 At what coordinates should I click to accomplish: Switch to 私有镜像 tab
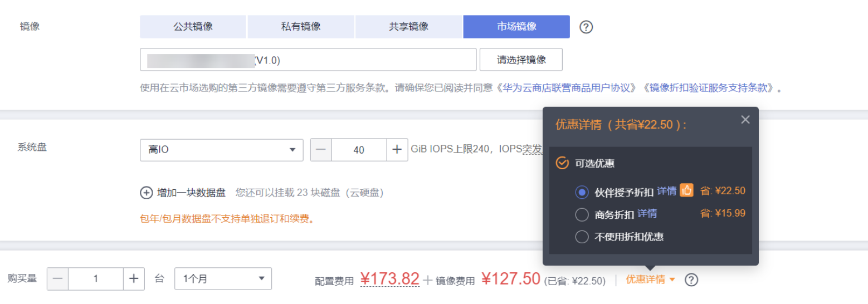(x=301, y=27)
